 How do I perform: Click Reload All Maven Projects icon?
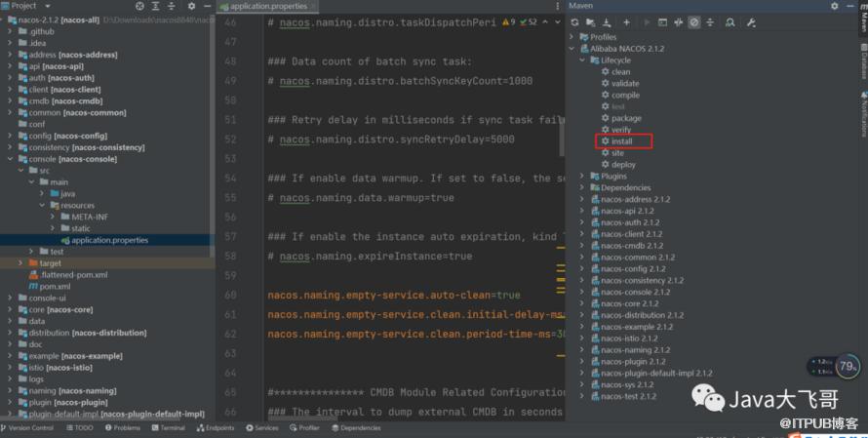click(x=575, y=21)
